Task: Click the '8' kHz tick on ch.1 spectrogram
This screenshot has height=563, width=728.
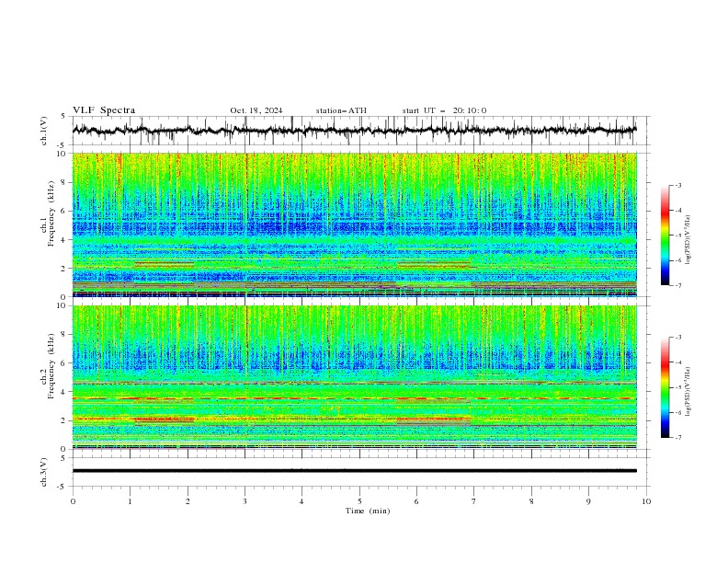Action: (x=65, y=182)
